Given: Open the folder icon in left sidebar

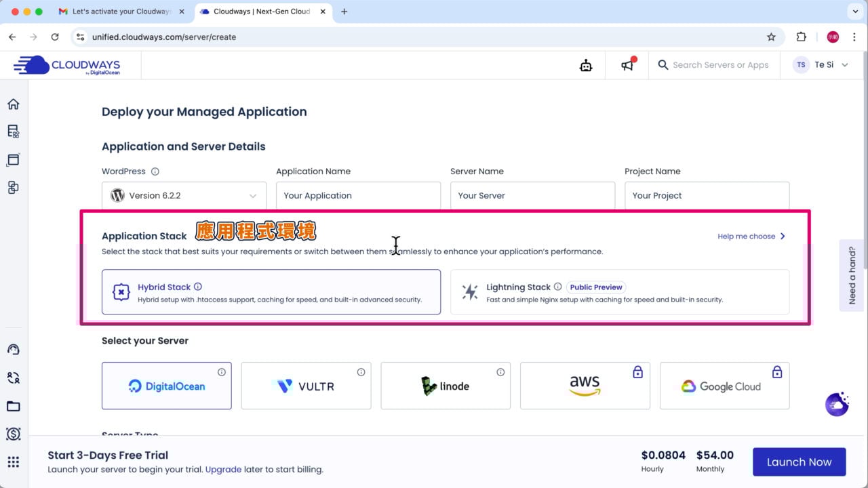Looking at the screenshot, I should tap(13, 407).
